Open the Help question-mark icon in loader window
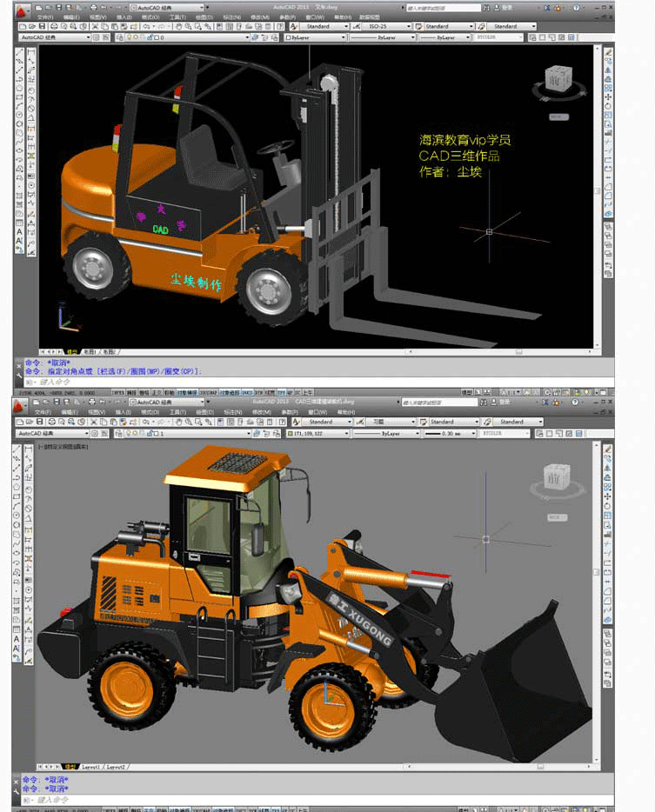The width and height of the screenshot is (655, 812). 575,402
